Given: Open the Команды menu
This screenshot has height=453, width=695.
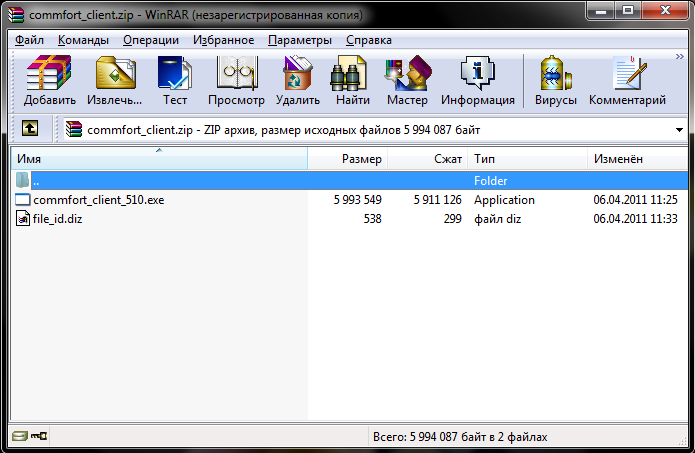Looking at the screenshot, I should (83, 40).
